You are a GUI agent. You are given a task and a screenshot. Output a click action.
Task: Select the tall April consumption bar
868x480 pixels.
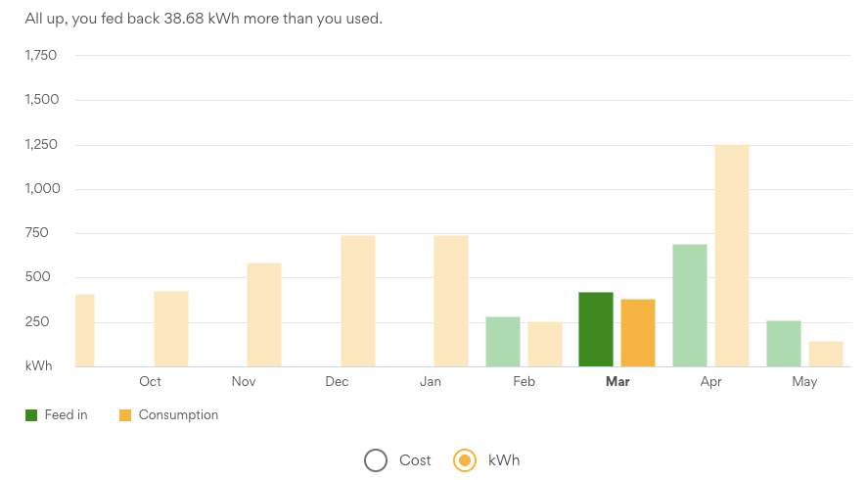tap(732, 256)
